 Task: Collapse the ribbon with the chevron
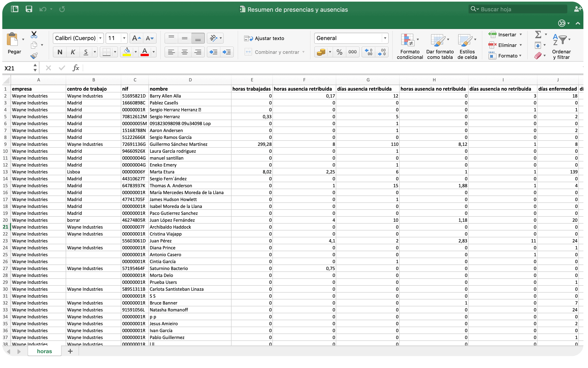click(578, 23)
